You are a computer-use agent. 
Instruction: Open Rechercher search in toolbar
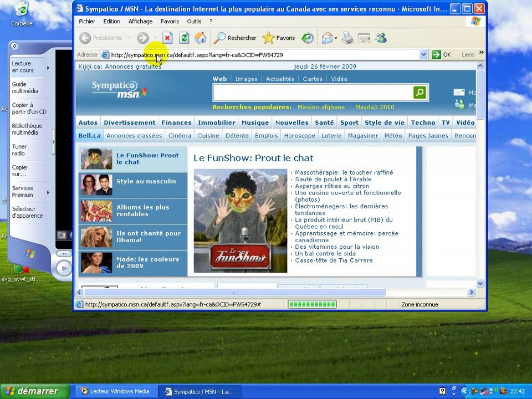coord(235,38)
